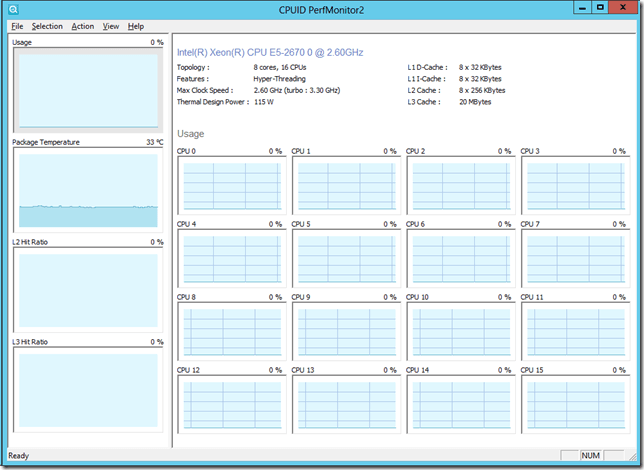Open the Selection menu

click(47, 26)
